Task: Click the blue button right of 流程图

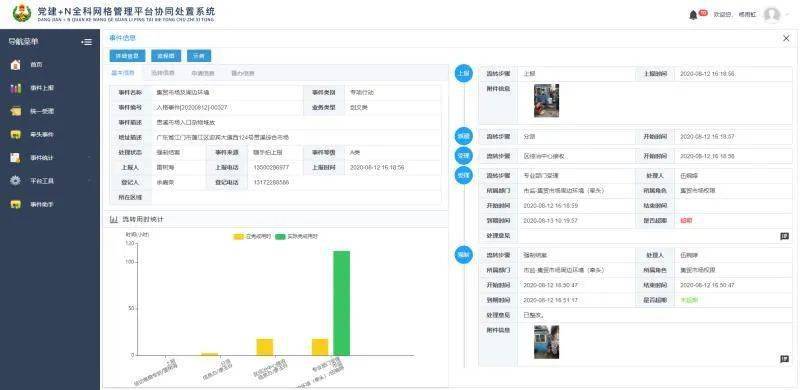Action: pyautogui.click(x=199, y=56)
